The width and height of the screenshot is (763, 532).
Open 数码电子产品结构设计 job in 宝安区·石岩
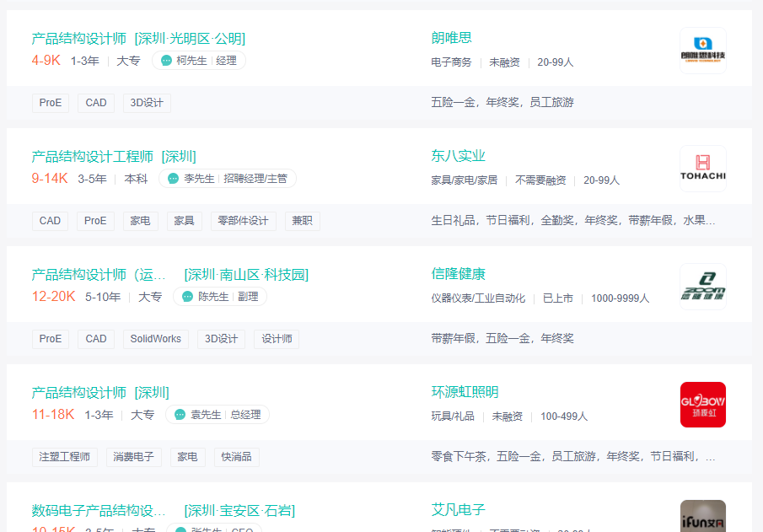pos(99,510)
